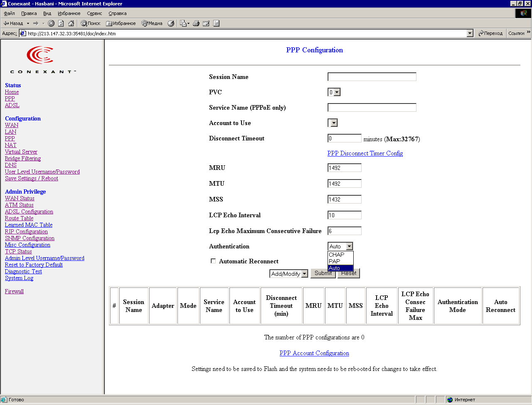
Task: Open the Вид menu
Action: pos(47,13)
